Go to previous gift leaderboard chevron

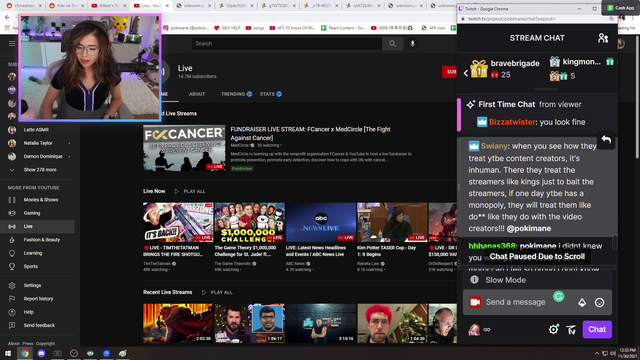pyautogui.click(x=466, y=73)
